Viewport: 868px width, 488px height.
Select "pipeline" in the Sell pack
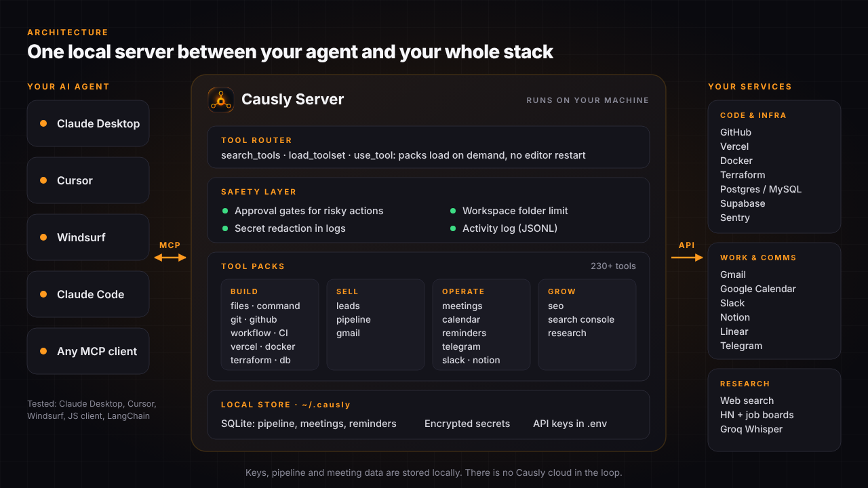(x=353, y=319)
